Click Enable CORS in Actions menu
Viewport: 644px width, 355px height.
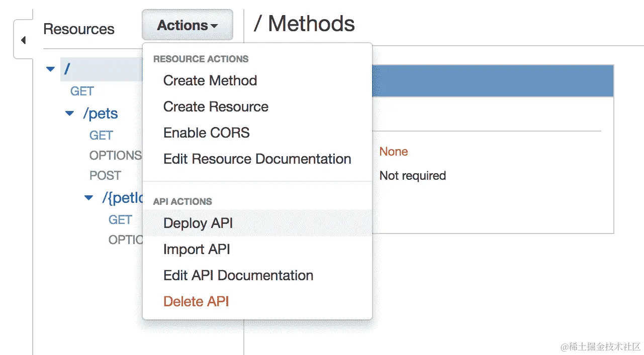206,133
